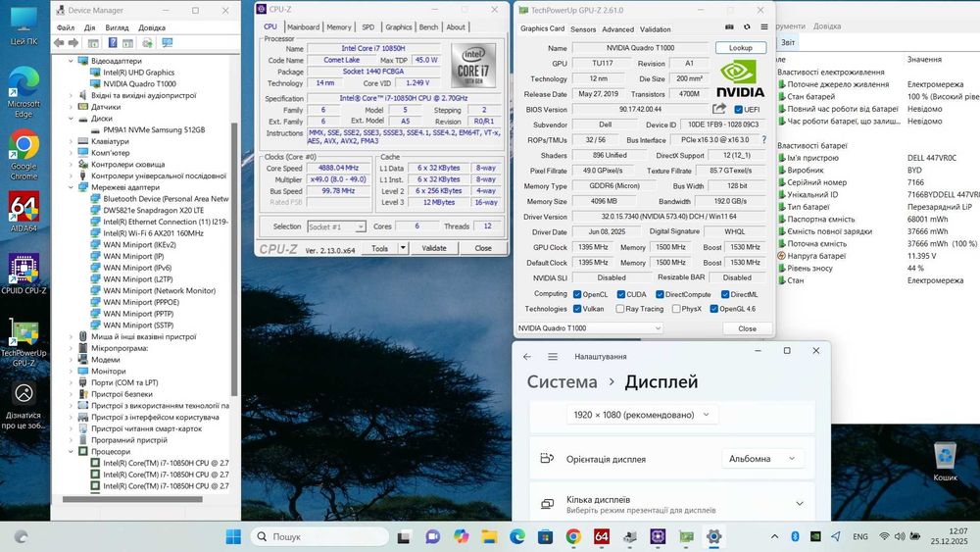Open the TechPowerUp GPU-Z desktop shortcut
This screenshot has width=980, height=552.
pos(24,342)
